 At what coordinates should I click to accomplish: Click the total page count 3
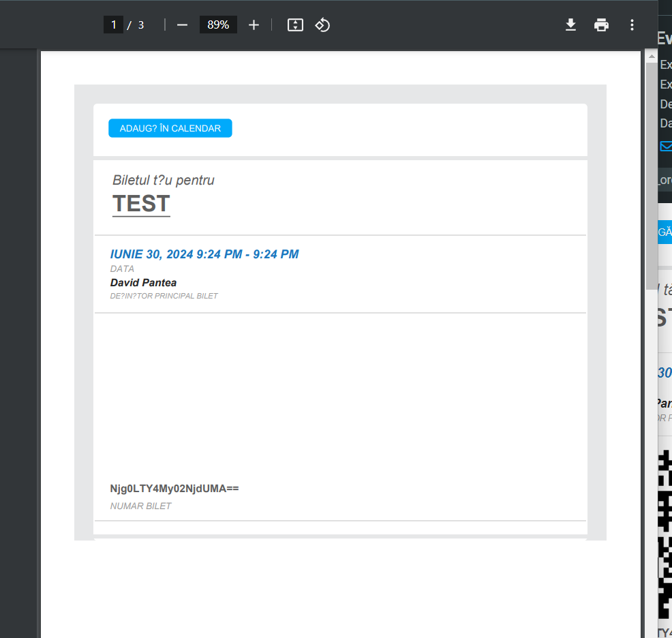point(140,25)
